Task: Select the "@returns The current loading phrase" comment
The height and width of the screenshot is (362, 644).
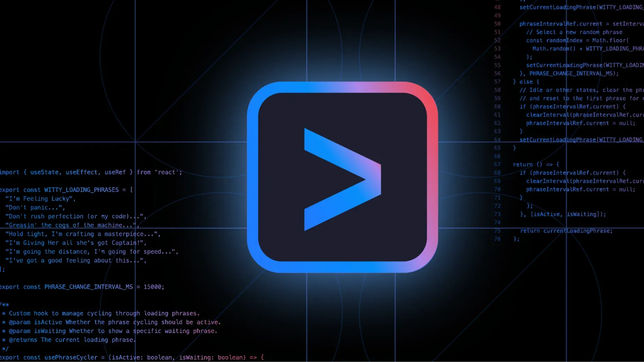Action: [68, 340]
